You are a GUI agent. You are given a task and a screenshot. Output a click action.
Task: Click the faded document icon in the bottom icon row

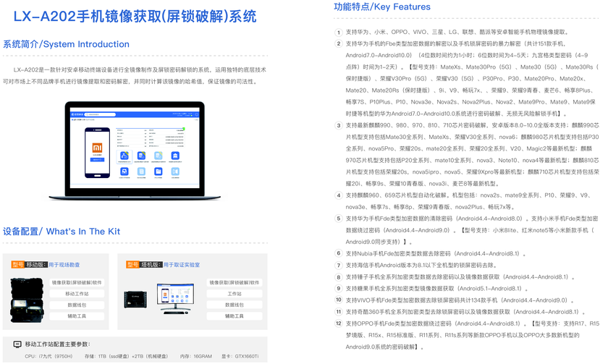tap(141, 172)
